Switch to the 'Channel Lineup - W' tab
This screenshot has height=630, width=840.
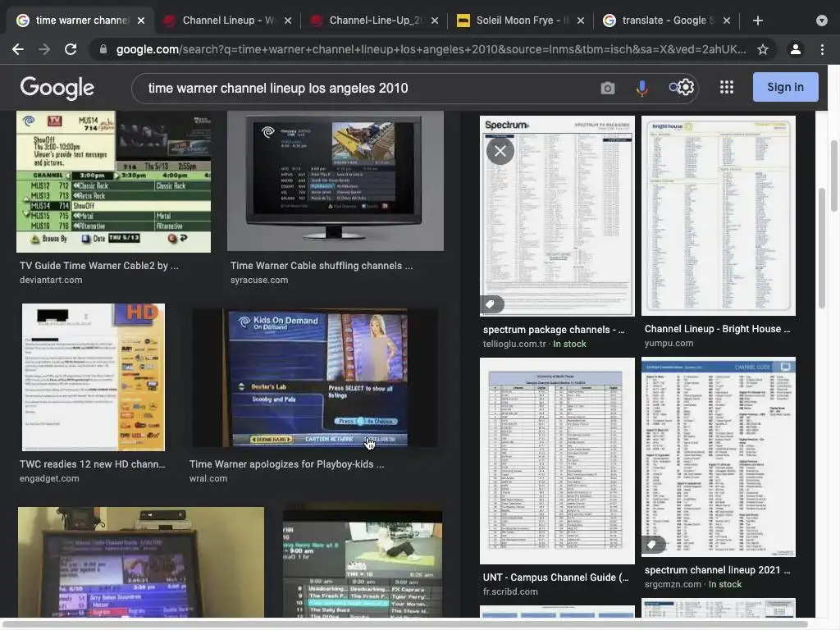(x=227, y=21)
